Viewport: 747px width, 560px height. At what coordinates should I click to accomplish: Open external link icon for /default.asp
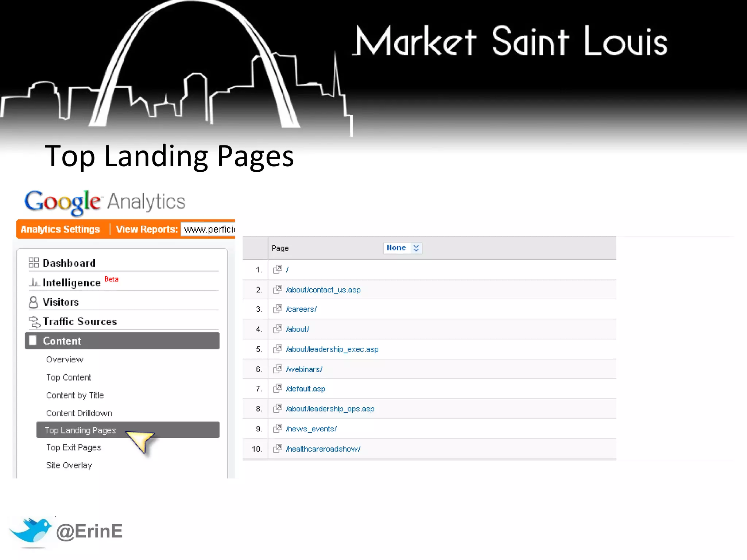pyautogui.click(x=278, y=388)
